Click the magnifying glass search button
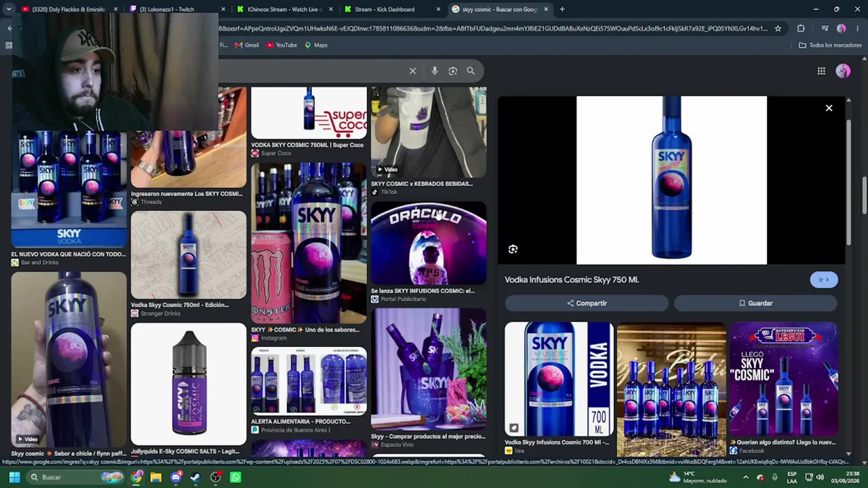The height and width of the screenshot is (488, 868). coord(471,70)
